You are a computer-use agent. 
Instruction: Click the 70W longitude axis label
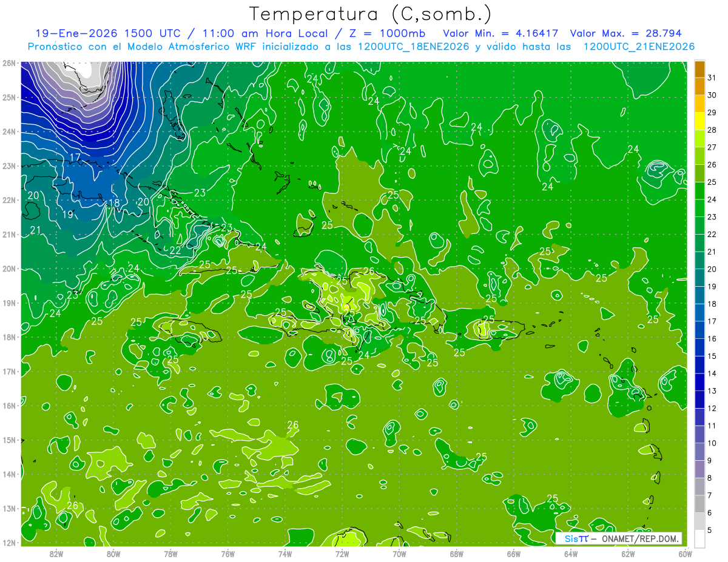pos(399,554)
